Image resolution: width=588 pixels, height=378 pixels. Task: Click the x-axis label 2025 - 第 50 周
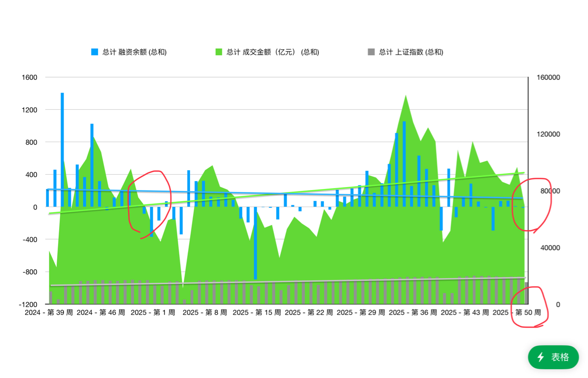click(517, 313)
